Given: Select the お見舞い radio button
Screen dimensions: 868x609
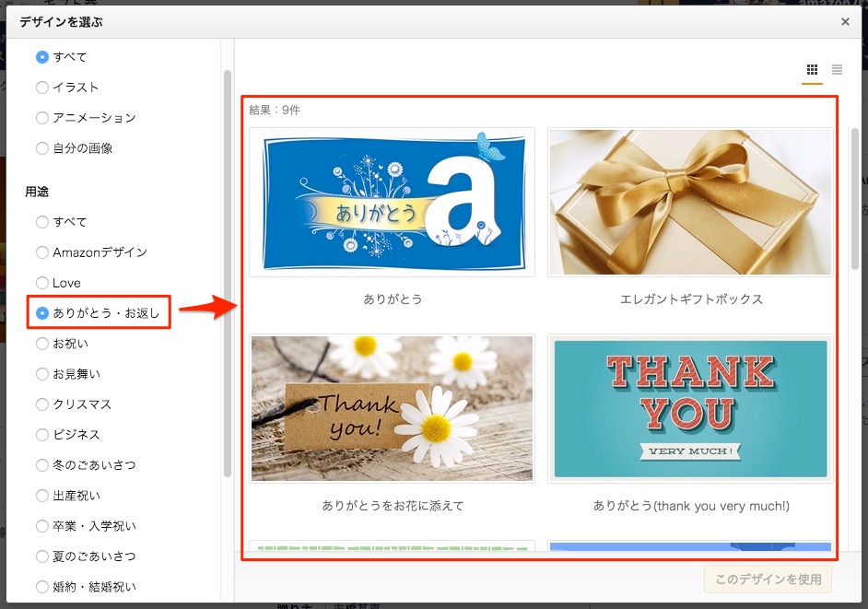Looking at the screenshot, I should coord(42,374).
